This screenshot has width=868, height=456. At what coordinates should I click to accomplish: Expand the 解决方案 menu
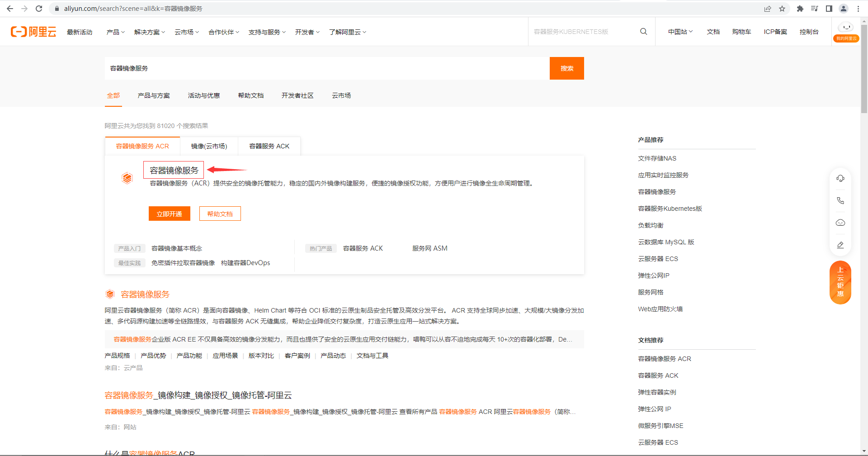click(x=150, y=32)
